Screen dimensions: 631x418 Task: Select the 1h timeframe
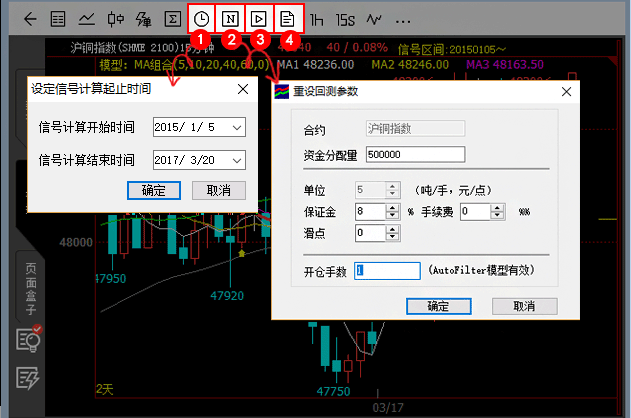[x=317, y=18]
